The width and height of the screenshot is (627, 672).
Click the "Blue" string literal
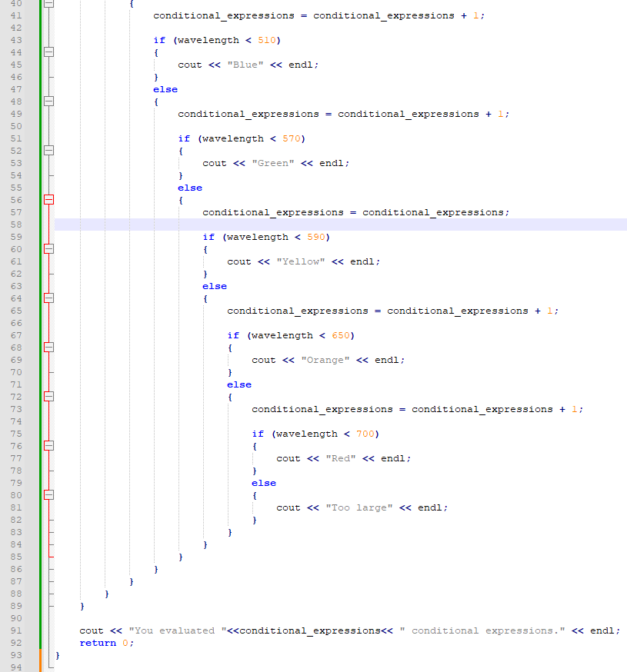245,65
